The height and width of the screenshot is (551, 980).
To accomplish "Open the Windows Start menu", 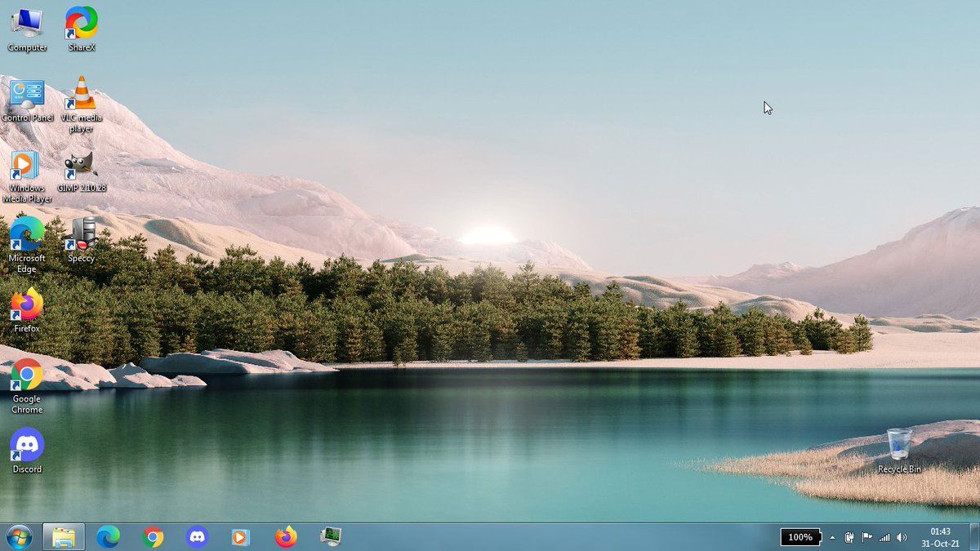I will 18,536.
